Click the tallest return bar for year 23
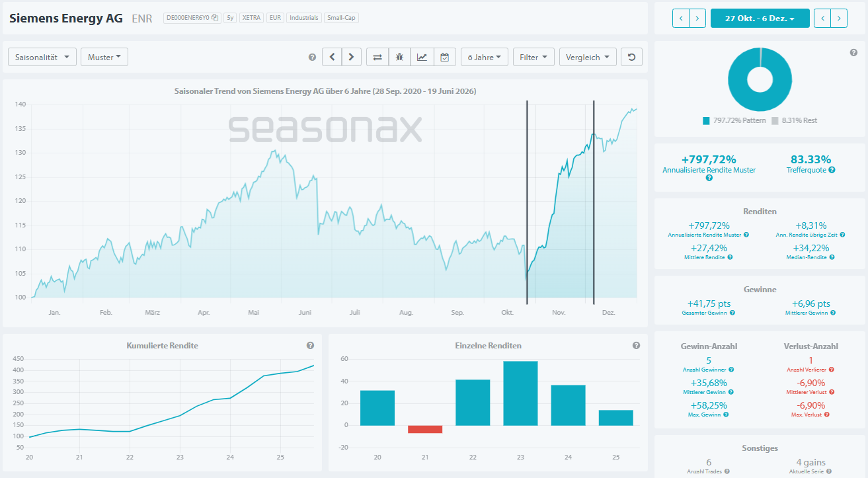This screenshot has width=868, height=478. pos(520,393)
